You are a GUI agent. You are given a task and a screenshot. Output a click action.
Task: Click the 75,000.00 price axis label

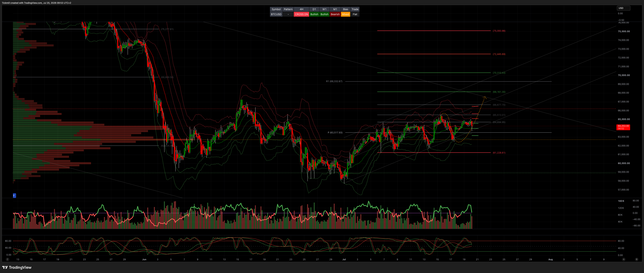624,31
